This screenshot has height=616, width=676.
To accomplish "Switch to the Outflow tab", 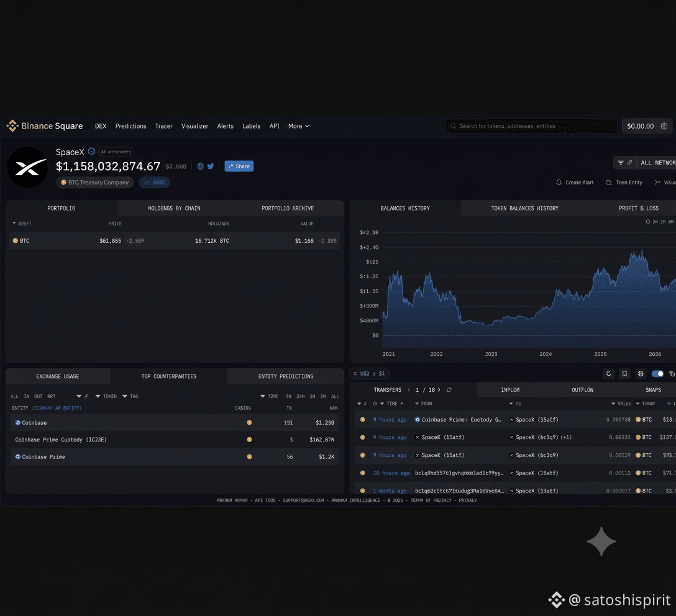I will tap(582, 390).
